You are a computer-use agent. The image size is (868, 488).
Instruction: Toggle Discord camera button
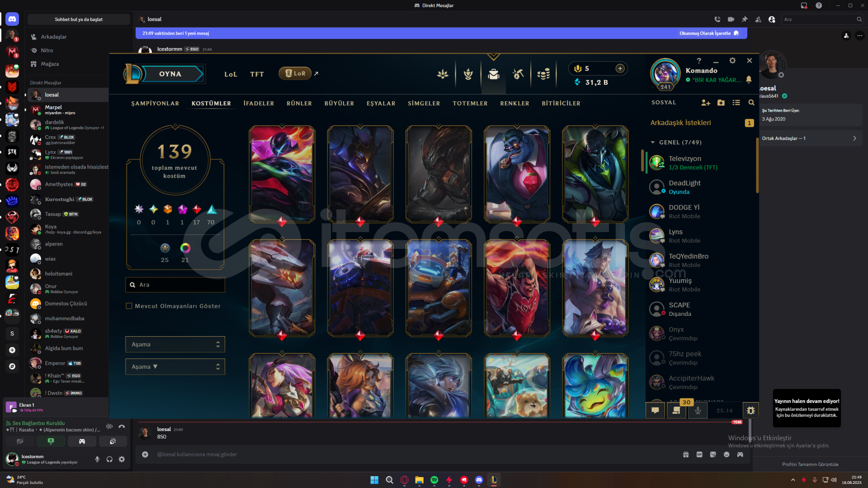pos(20,441)
